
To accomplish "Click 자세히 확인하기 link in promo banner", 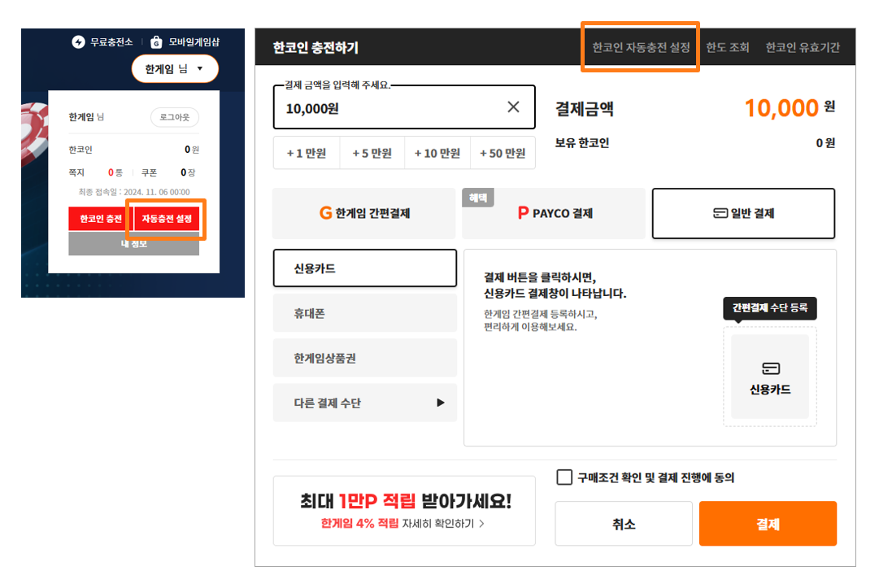I will [x=443, y=524].
